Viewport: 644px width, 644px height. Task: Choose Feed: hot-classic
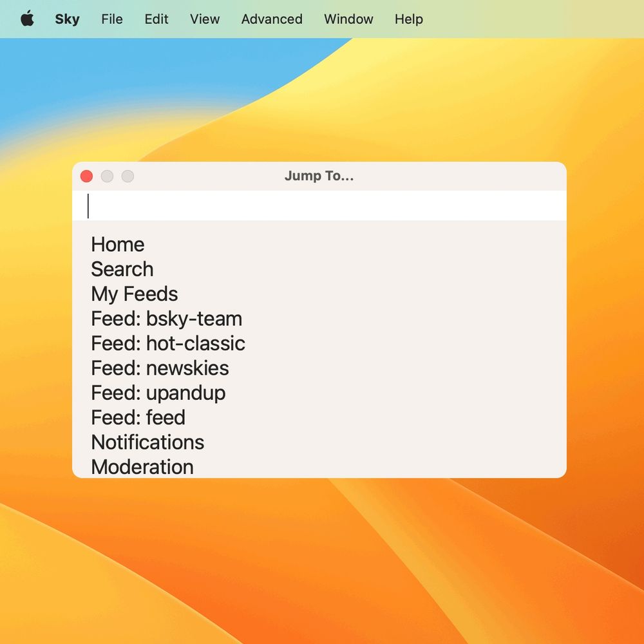(168, 343)
